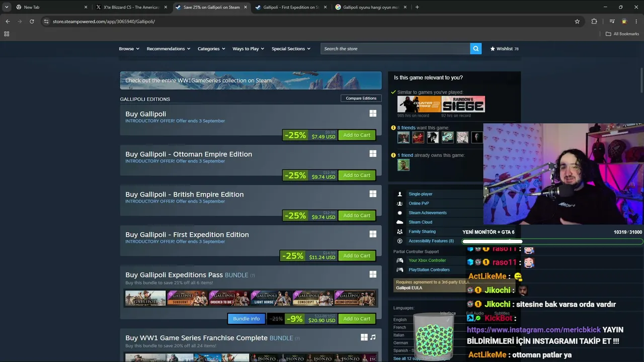Viewport: 644px width, 362px height.
Task: Expand the Recommendations dropdown
Action: (169, 49)
